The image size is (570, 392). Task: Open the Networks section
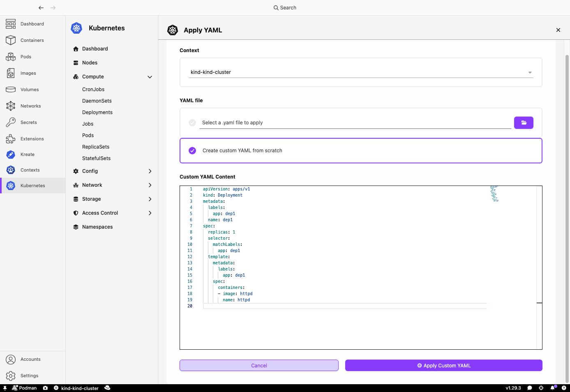[32, 106]
